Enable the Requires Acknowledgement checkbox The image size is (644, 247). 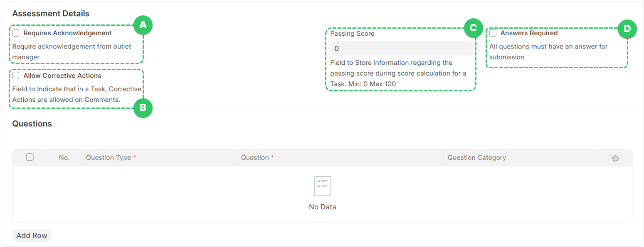click(15, 33)
